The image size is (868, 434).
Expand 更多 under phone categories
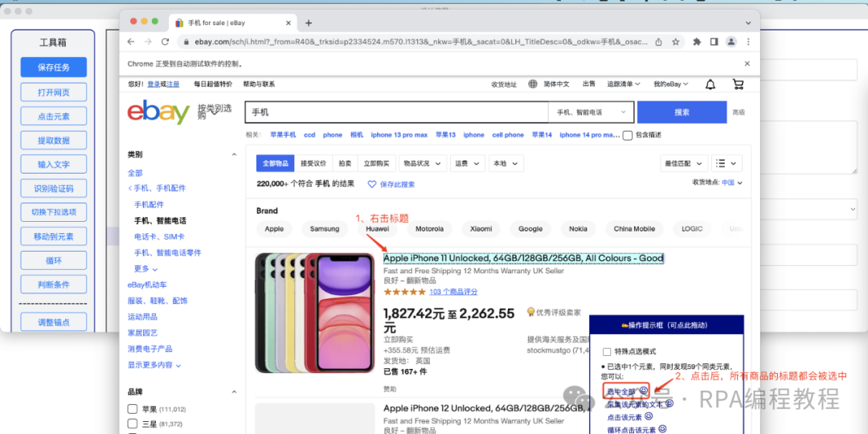click(145, 268)
